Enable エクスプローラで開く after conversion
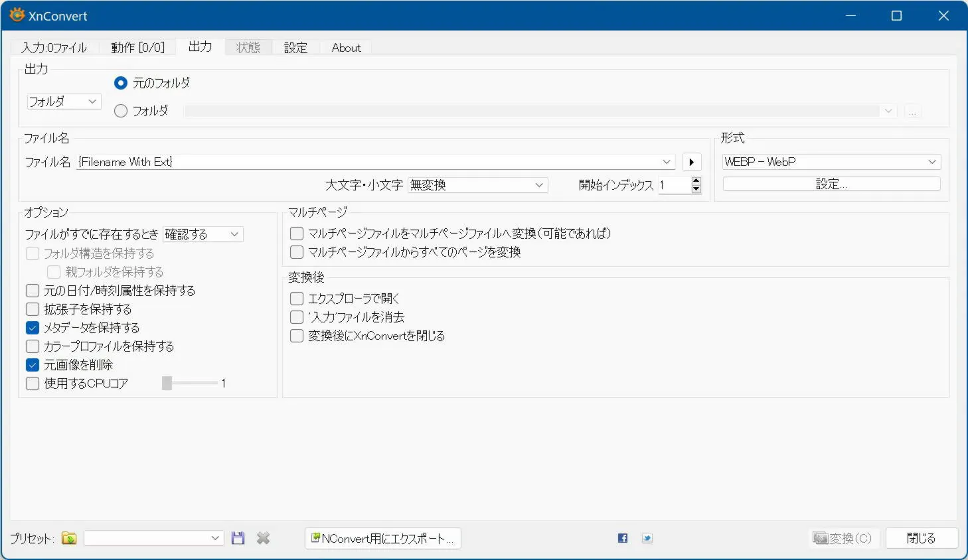Viewport: 968px width, 560px height. pyautogui.click(x=297, y=299)
